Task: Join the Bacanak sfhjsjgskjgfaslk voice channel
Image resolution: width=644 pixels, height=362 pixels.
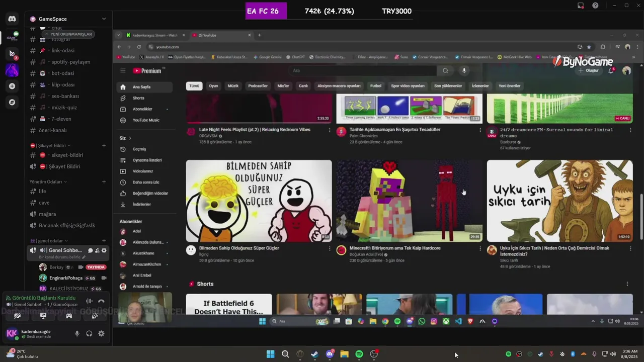Action: click(67, 225)
